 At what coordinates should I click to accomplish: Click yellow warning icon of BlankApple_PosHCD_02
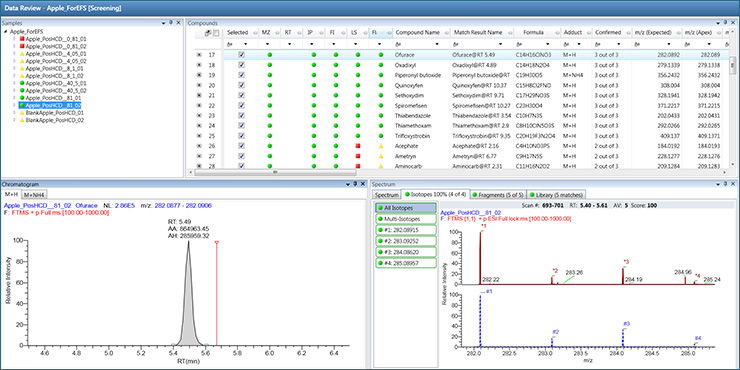[x=22, y=120]
